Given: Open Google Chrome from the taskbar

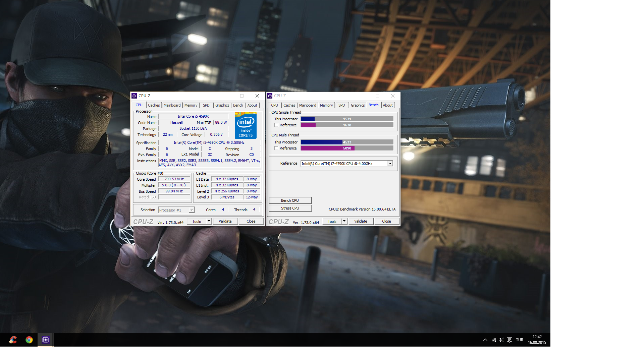Looking at the screenshot, I should pyautogui.click(x=29, y=340).
